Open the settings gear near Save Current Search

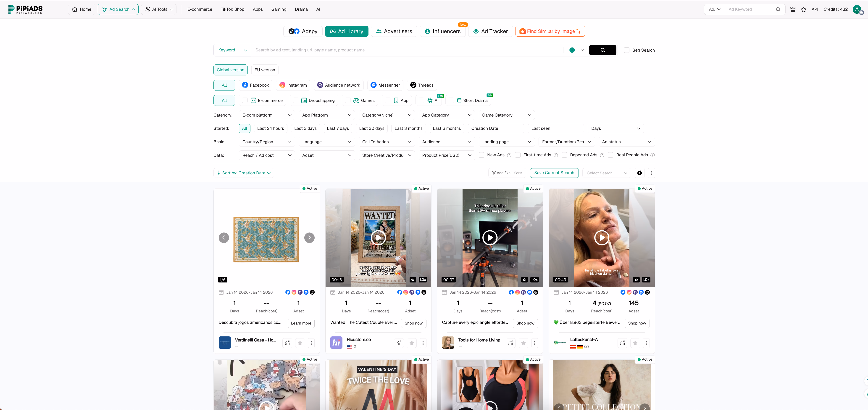point(639,173)
